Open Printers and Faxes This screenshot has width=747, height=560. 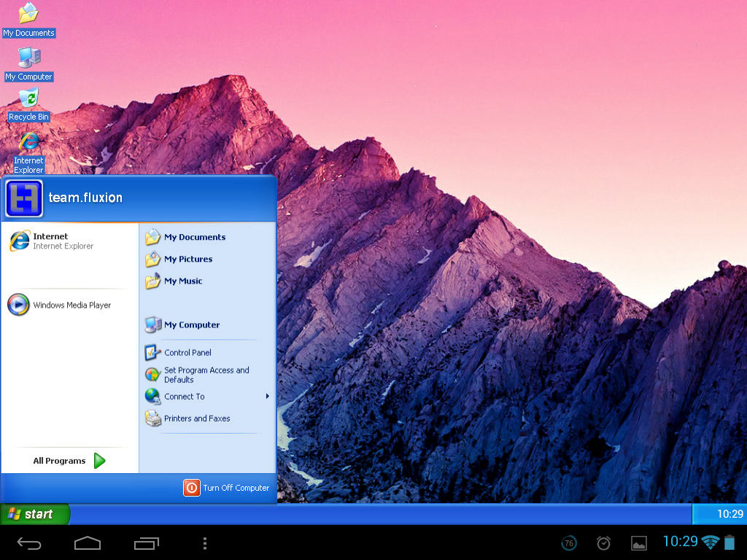pos(187,419)
